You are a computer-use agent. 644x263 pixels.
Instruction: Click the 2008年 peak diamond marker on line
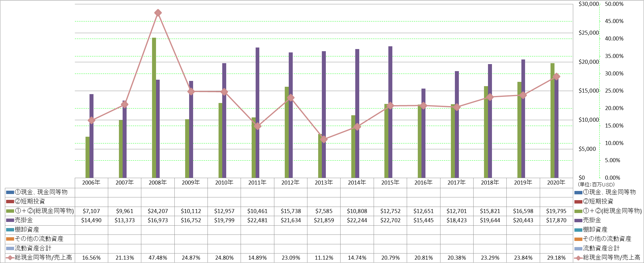[158, 13]
